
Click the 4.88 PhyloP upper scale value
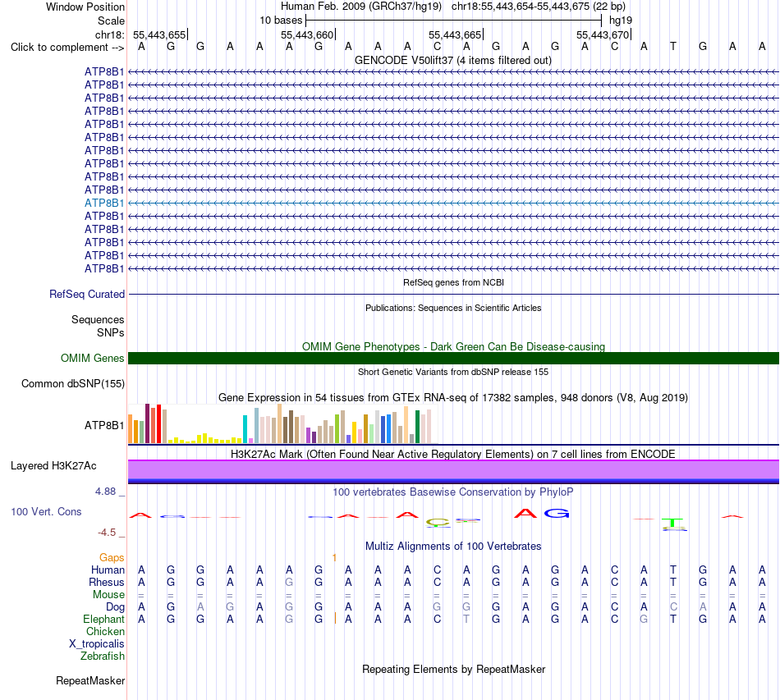[105, 492]
